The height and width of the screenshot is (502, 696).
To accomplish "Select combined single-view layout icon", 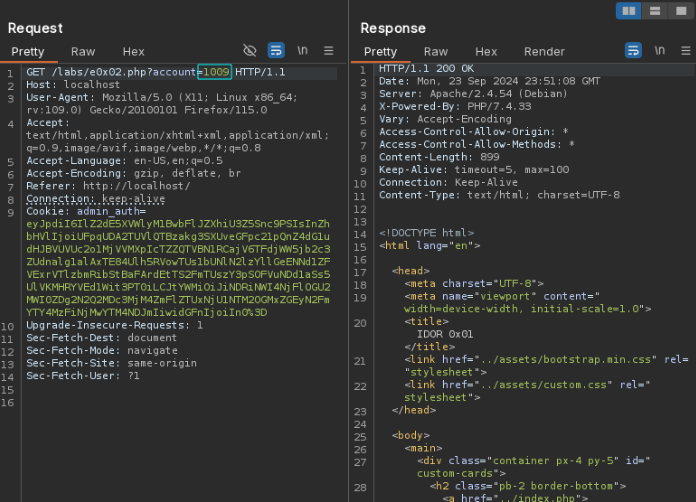I will pyautogui.click(x=681, y=11).
